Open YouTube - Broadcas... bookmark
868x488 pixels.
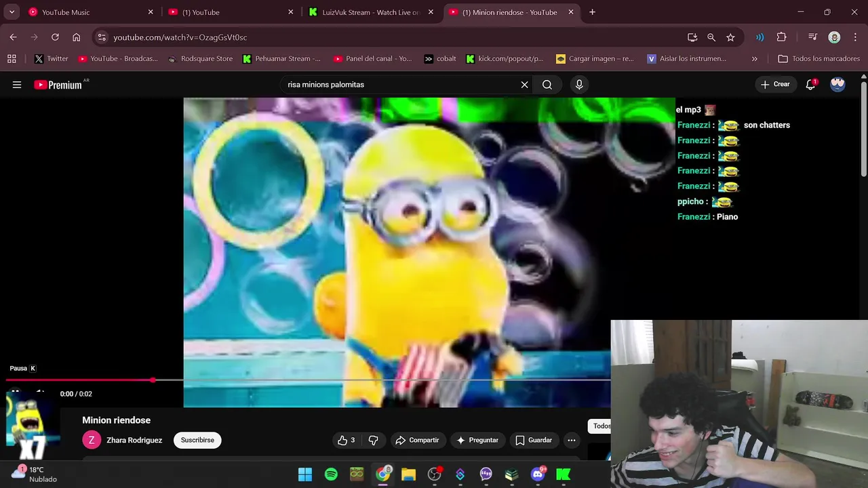point(118,59)
